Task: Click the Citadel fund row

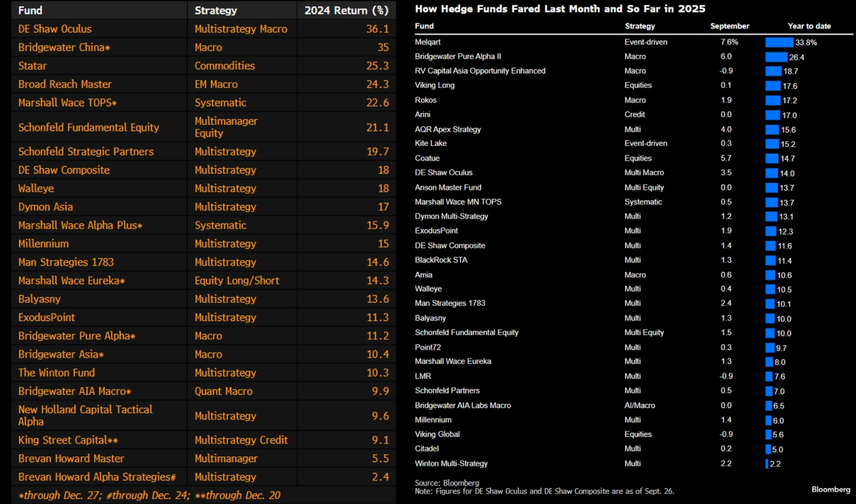Action: (427, 448)
